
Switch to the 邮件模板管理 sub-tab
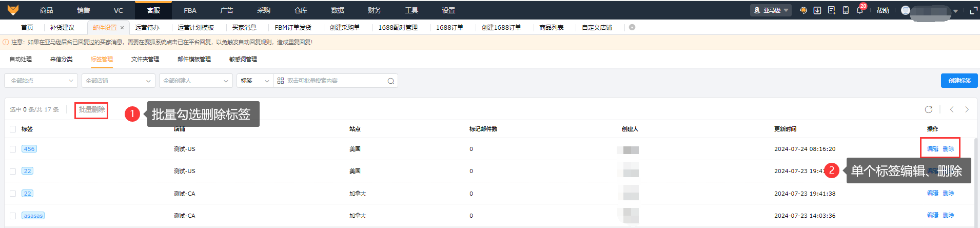pos(194,59)
